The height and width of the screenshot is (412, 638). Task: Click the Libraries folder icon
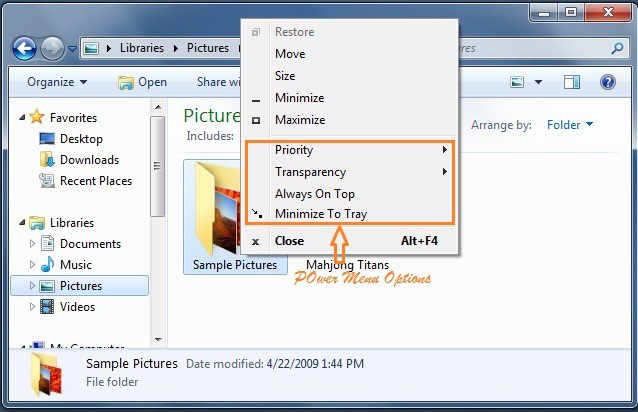[37, 222]
